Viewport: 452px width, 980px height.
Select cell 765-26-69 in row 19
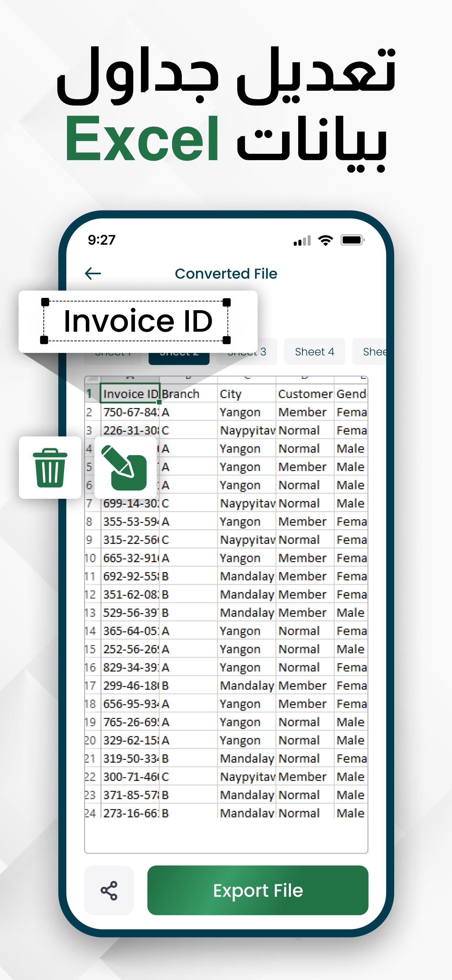(130, 722)
